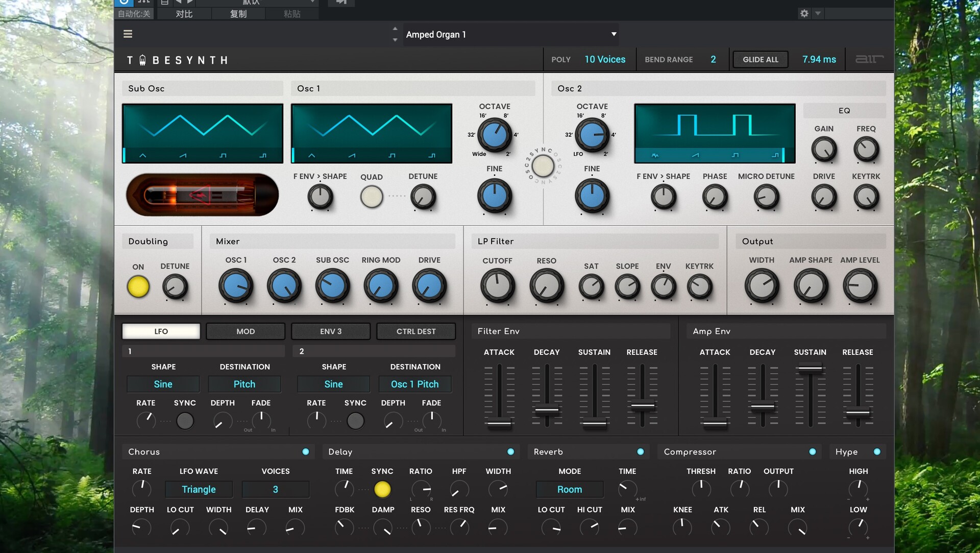Image resolution: width=980 pixels, height=553 pixels.
Task: Toggle the Delay SYNC button
Action: click(x=382, y=489)
